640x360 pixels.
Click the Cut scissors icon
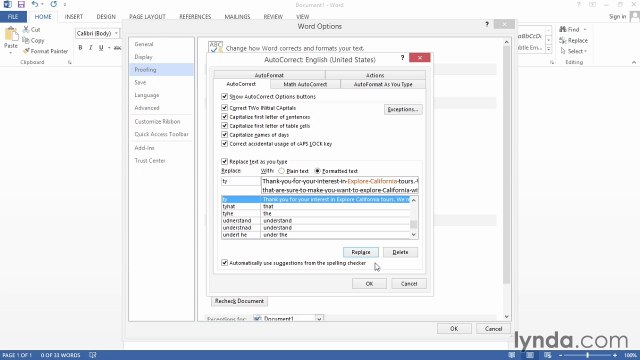[26, 29]
